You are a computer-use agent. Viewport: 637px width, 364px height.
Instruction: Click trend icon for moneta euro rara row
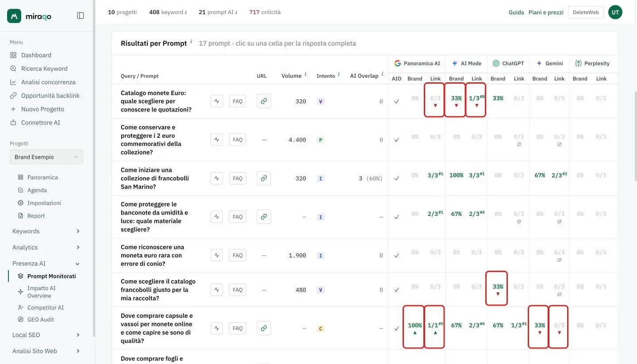click(x=217, y=255)
